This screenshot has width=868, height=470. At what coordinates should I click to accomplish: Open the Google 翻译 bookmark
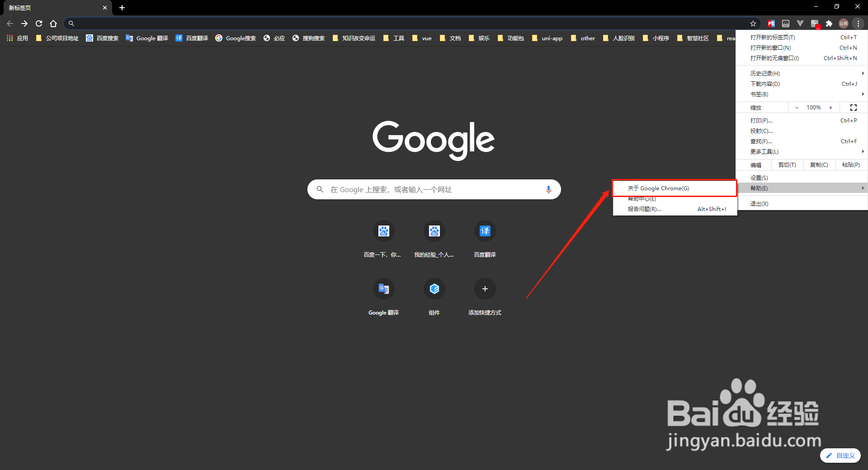point(147,38)
